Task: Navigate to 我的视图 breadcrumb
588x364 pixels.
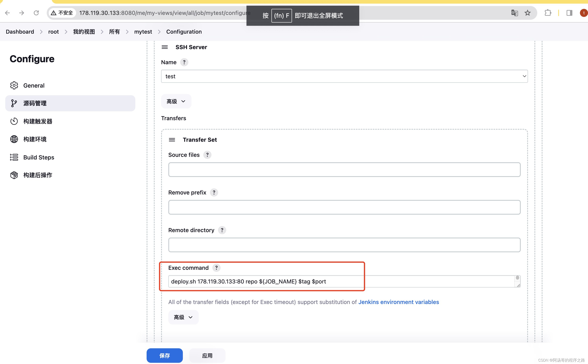Action: [84, 32]
